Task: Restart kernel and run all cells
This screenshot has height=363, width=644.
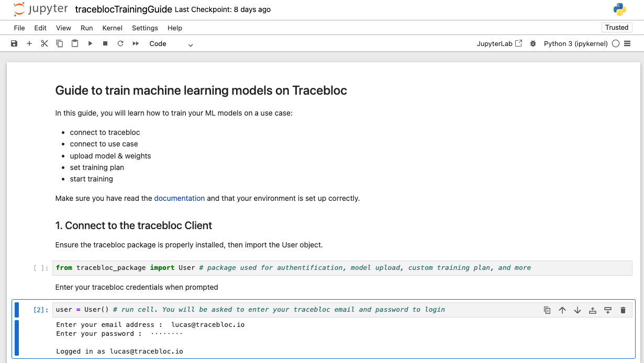Action: pyautogui.click(x=136, y=44)
